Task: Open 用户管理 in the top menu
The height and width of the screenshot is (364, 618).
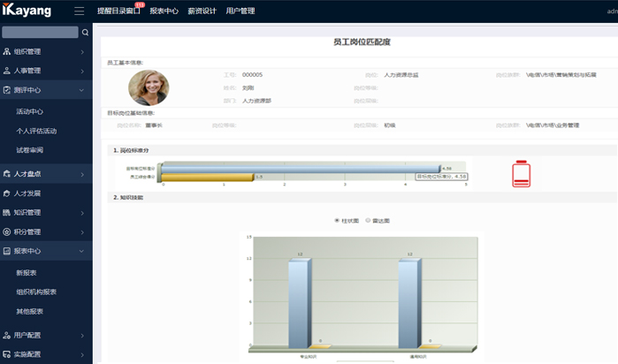Action: (x=240, y=11)
